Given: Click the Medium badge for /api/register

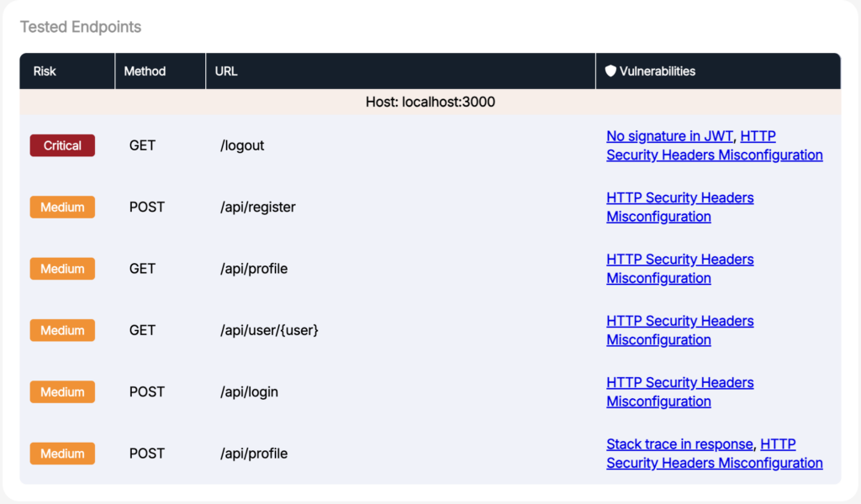Looking at the screenshot, I should tap(62, 207).
